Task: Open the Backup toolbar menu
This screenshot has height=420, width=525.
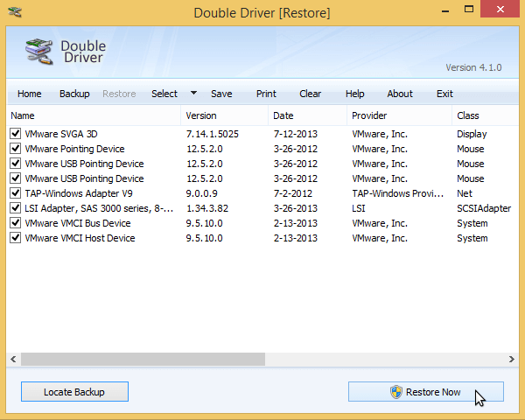Action: tap(74, 94)
